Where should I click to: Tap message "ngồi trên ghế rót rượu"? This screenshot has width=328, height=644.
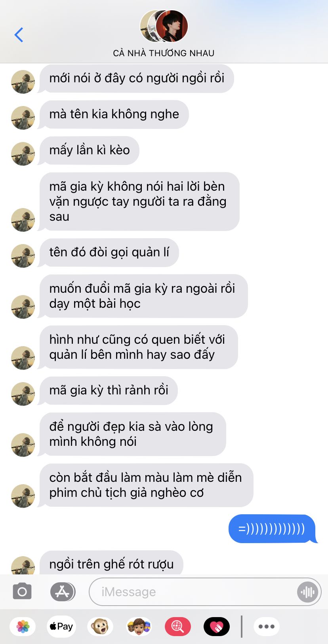tap(112, 563)
